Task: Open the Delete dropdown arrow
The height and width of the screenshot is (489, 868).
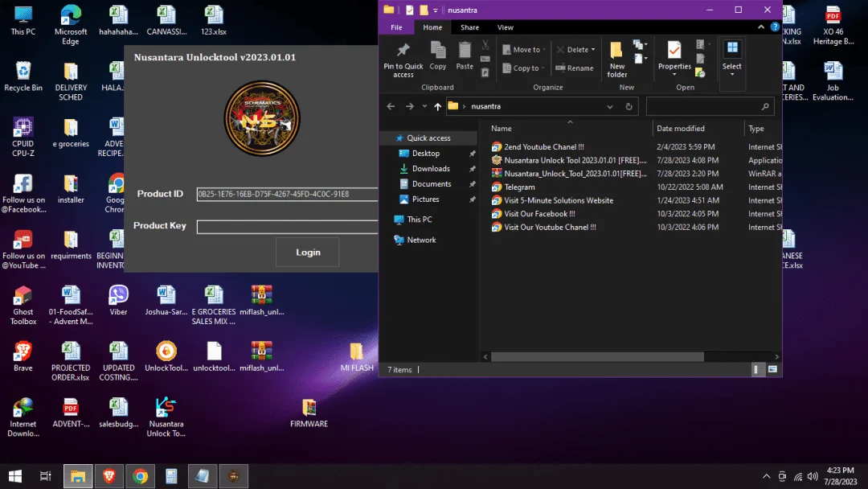Action: click(593, 50)
